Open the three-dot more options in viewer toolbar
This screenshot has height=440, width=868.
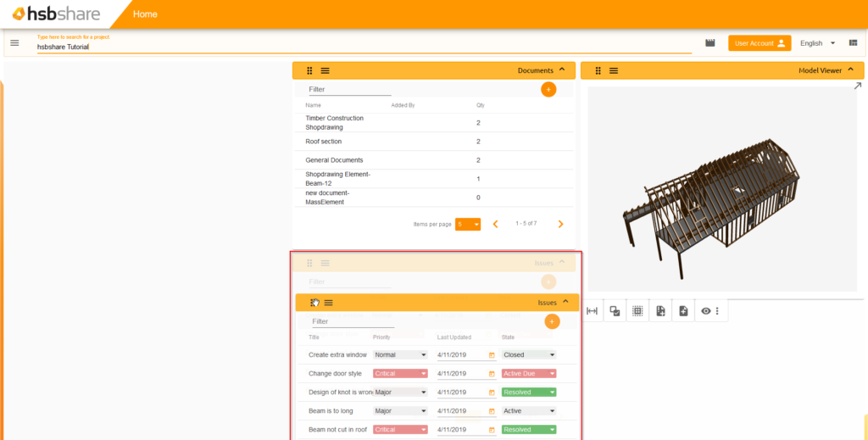(717, 311)
